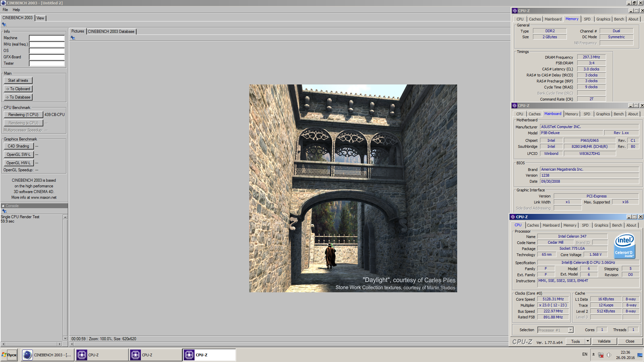Click the Start button flag icon

tap(4, 355)
